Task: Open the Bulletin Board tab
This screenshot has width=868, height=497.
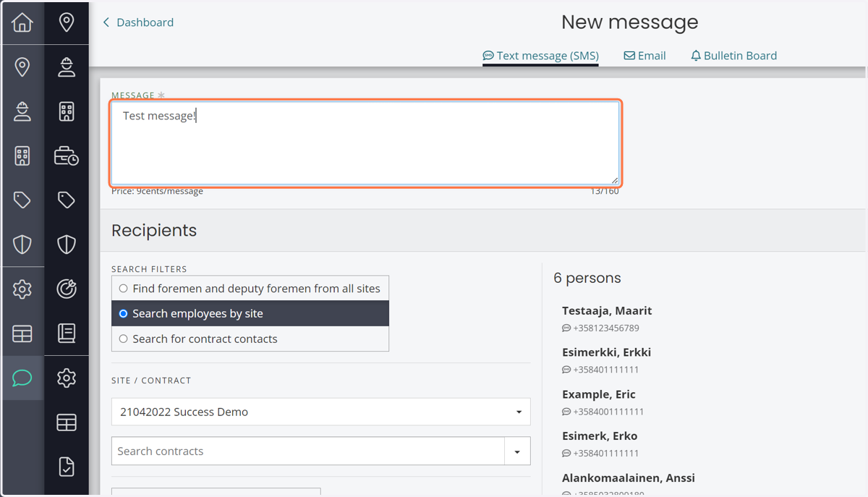Action: coord(733,56)
